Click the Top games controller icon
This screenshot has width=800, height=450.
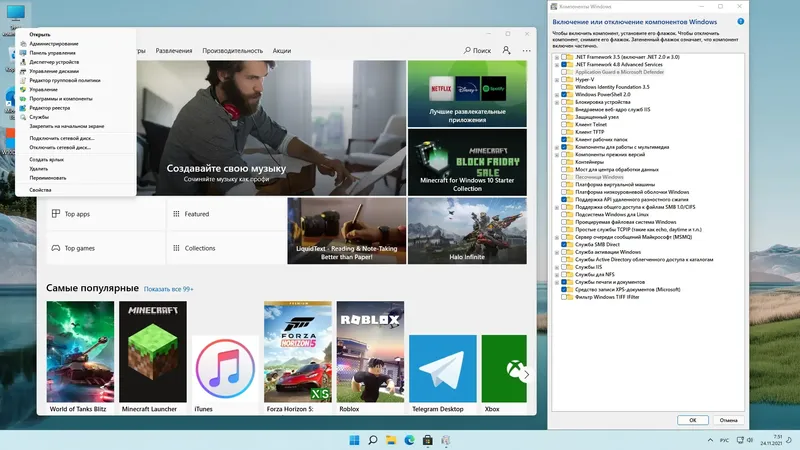(x=56, y=248)
